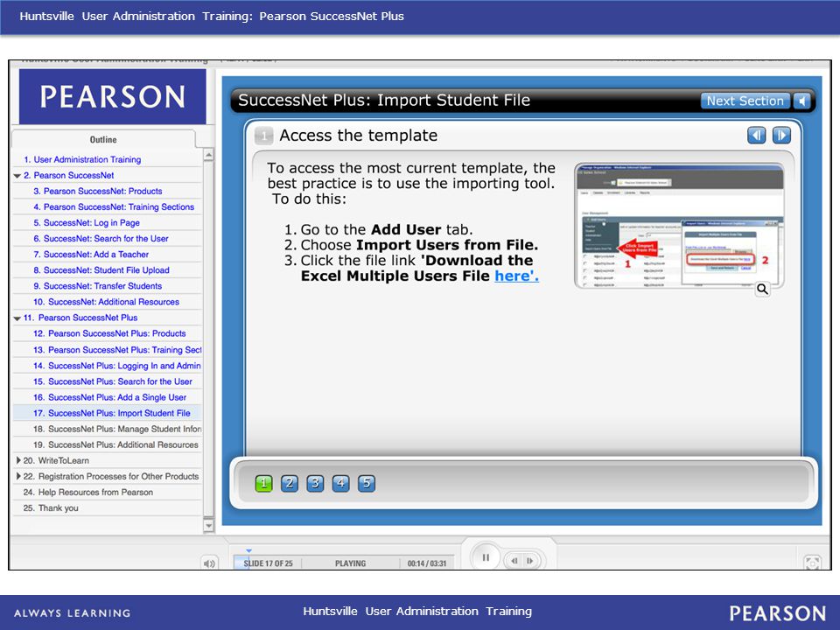Skip to the previous slide in player

[514, 561]
